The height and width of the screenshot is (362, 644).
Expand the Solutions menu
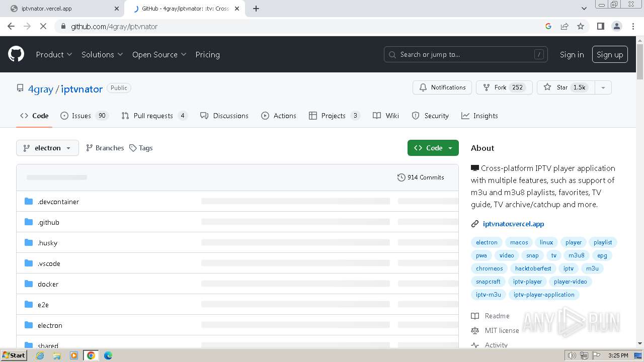coord(102,54)
